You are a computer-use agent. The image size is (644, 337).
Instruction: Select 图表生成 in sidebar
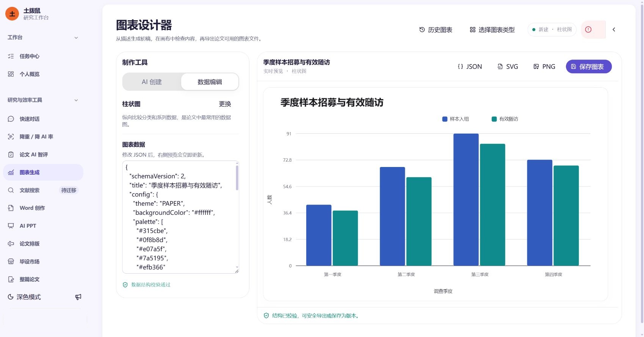[43, 172]
